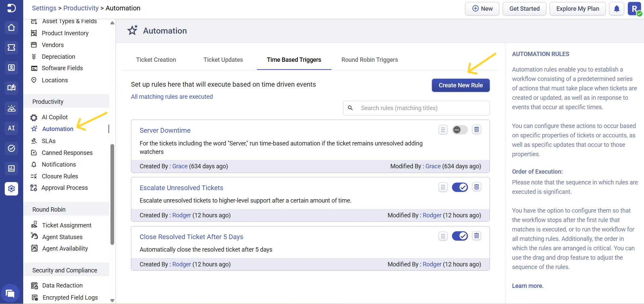Focus the Search rules input field
Screen dimensions: 644x304
[x=416, y=108]
